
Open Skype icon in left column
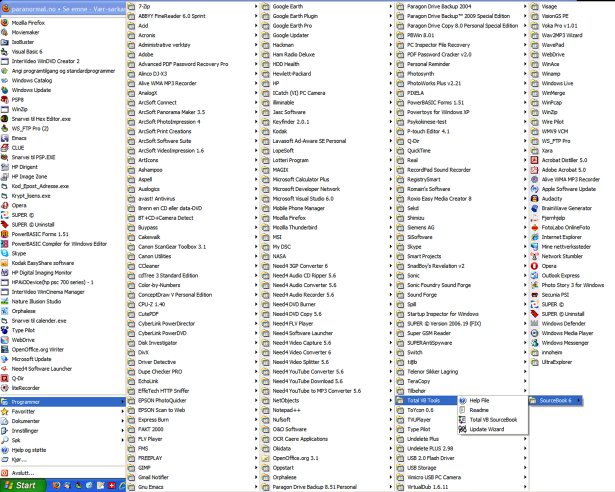tap(5, 253)
